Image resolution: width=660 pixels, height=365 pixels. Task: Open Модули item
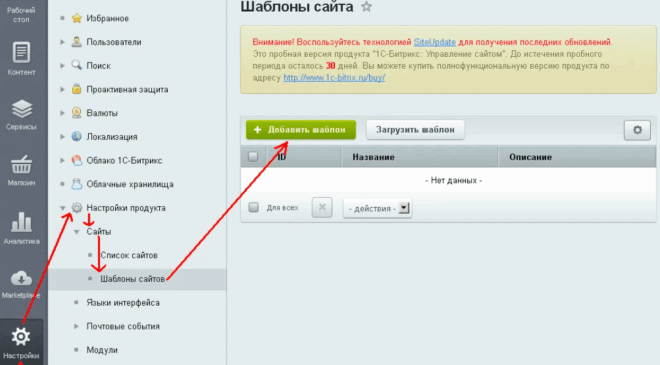(x=102, y=350)
